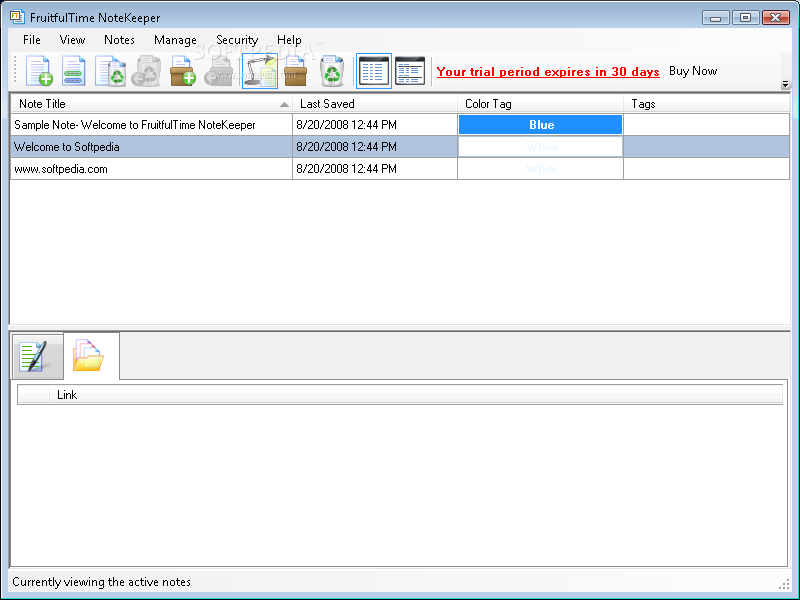Select White color tag of Welcome to Softpedia
The height and width of the screenshot is (600, 800).
coord(540,147)
